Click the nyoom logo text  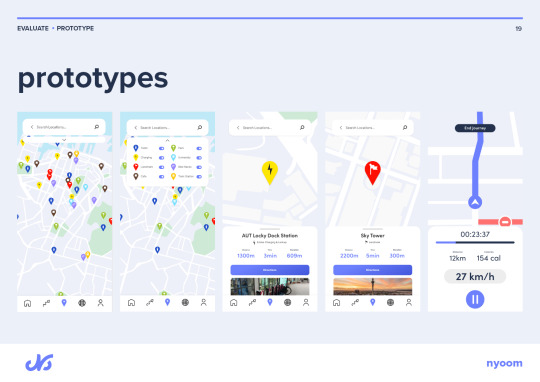click(x=505, y=363)
